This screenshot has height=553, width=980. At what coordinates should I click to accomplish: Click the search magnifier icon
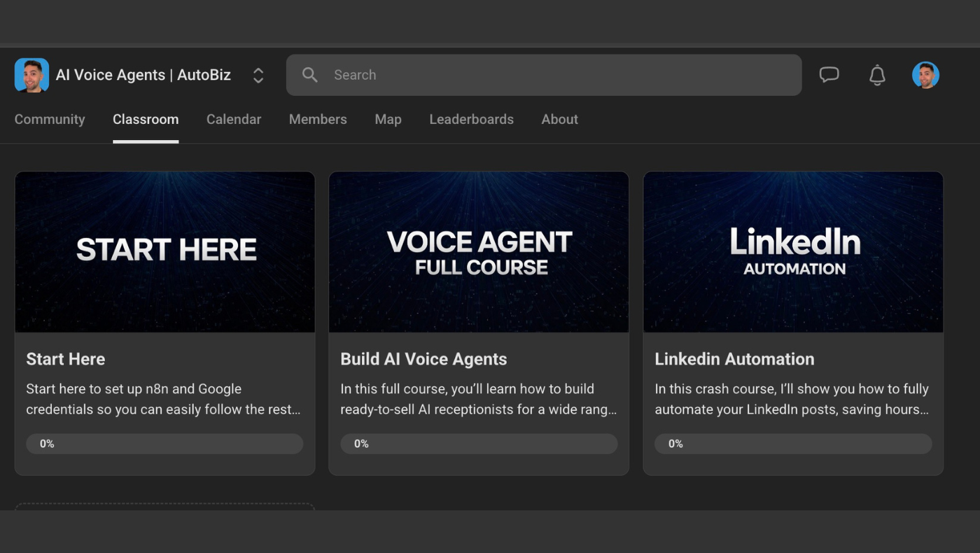310,75
